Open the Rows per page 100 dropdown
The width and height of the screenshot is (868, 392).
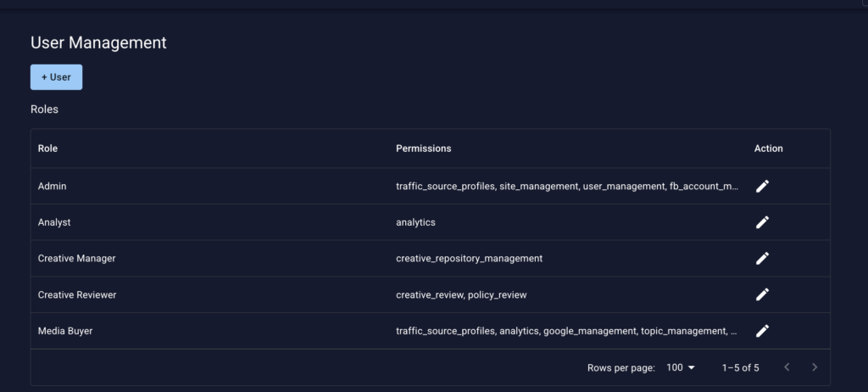click(x=681, y=367)
